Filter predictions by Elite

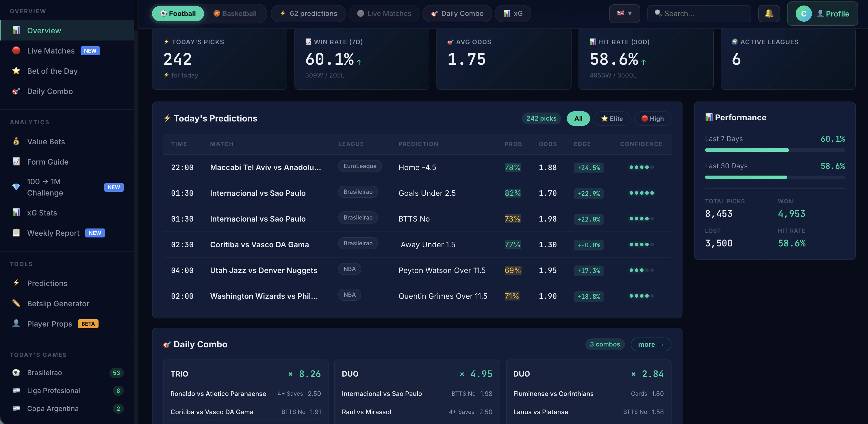click(x=612, y=119)
